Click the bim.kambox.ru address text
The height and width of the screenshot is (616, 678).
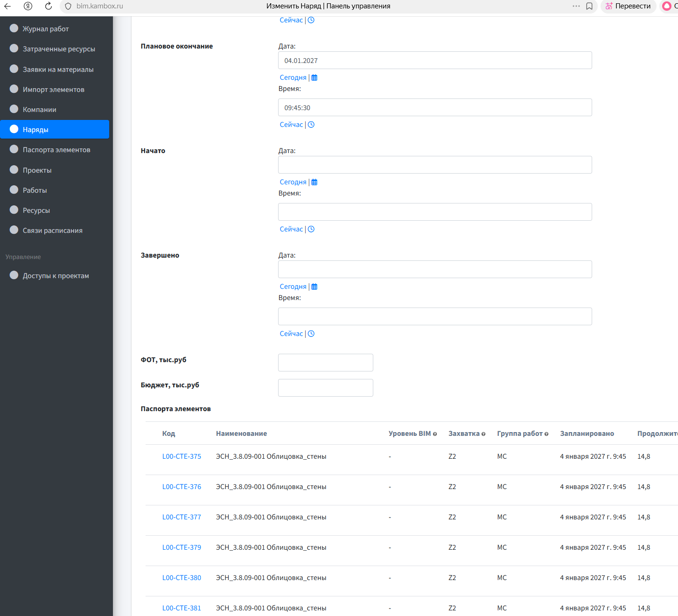pyautogui.click(x=100, y=6)
